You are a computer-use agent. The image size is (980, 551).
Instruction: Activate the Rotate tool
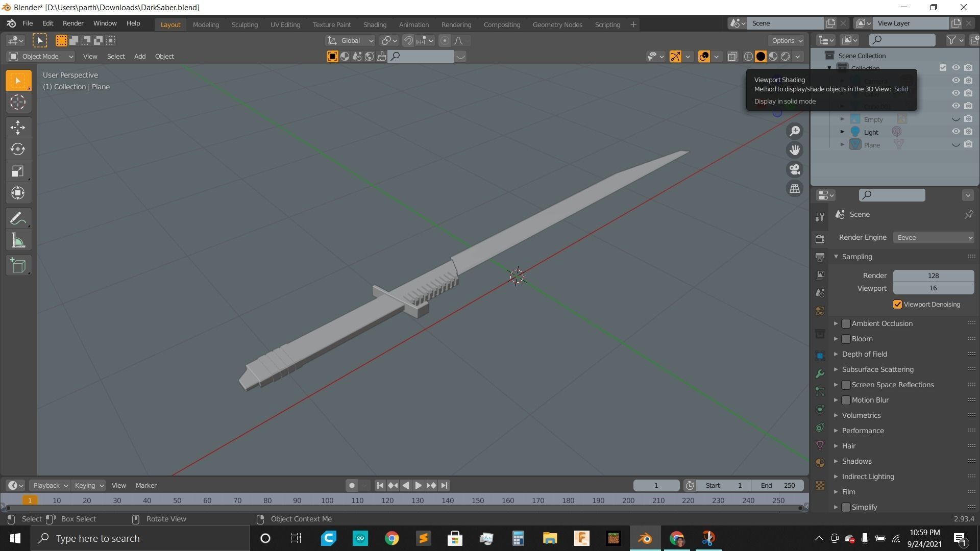18,149
